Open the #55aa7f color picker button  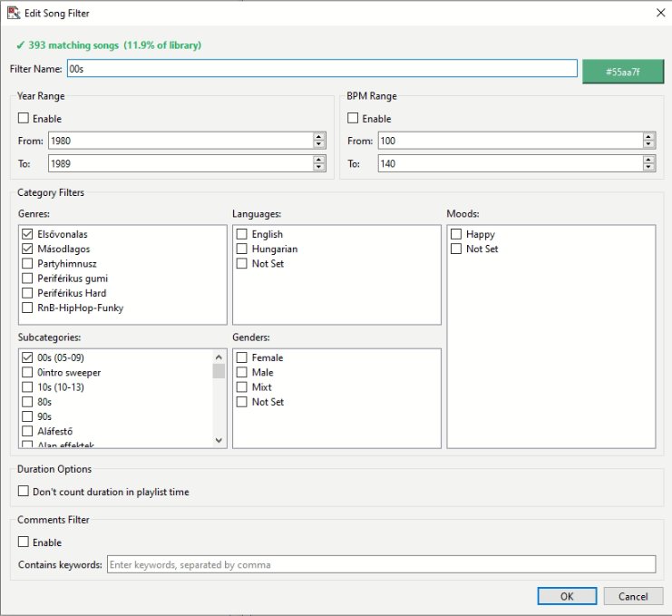coord(623,72)
